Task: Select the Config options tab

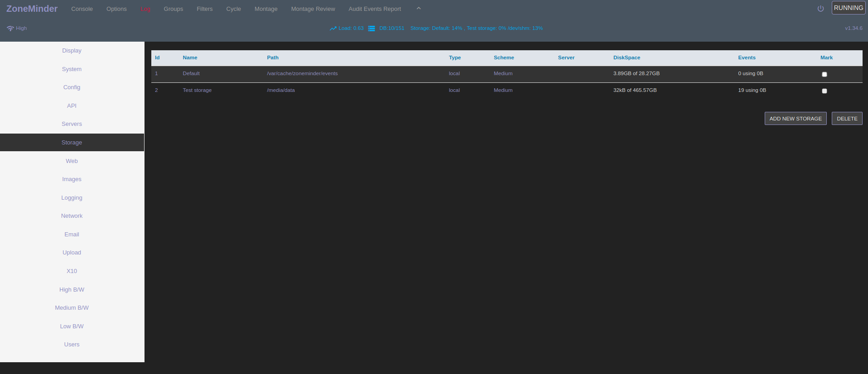Action: coord(72,87)
